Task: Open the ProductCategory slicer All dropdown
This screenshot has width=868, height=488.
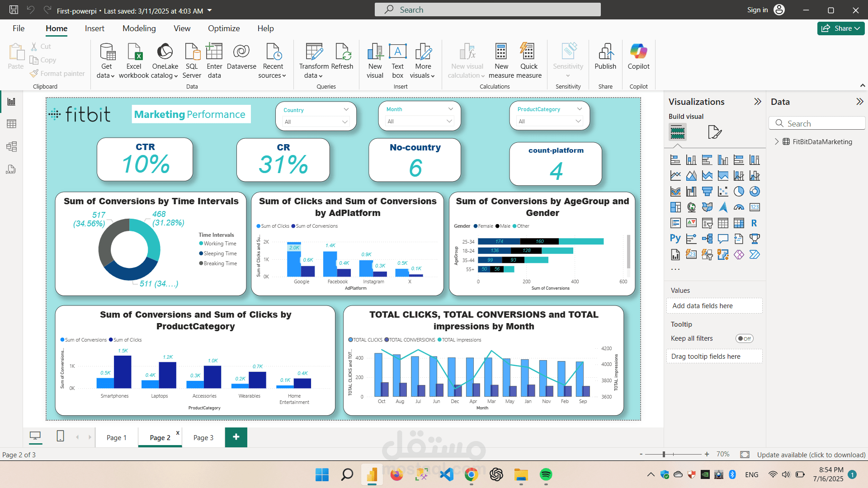Action: [x=550, y=121]
